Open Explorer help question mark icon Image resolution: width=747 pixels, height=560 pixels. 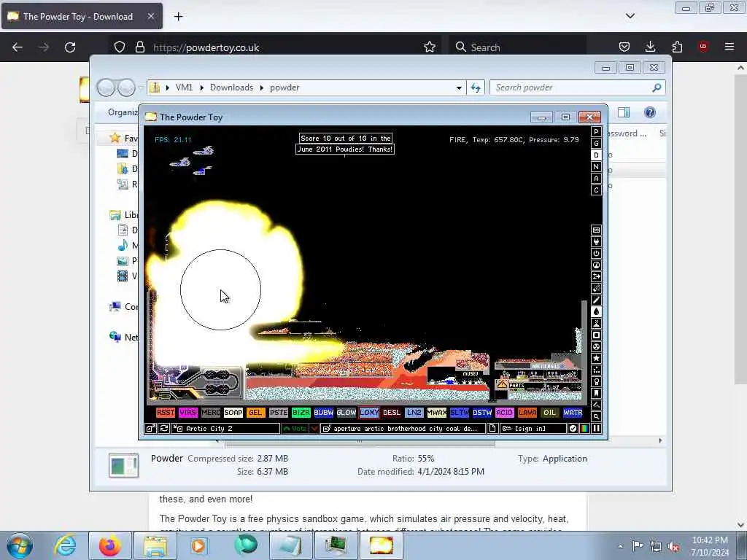pyautogui.click(x=650, y=112)
